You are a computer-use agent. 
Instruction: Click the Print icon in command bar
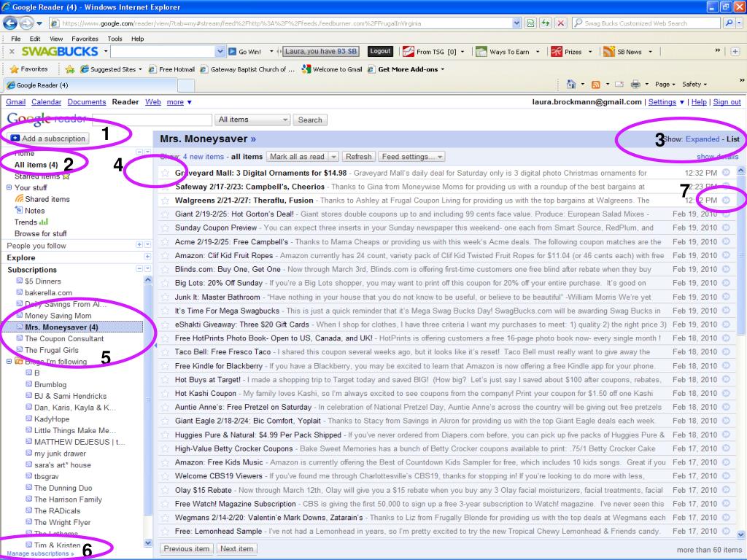coord(635,85)
